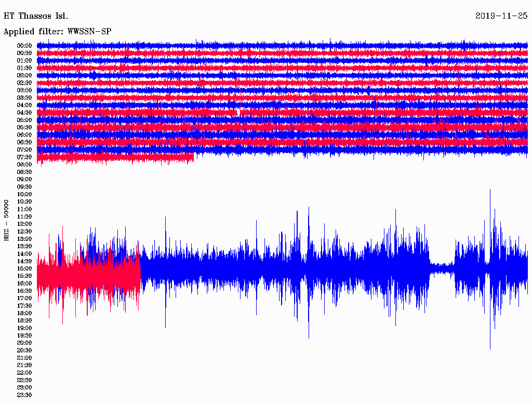Click the tallest blue spike in the large trace

click(x=490, y=269)
